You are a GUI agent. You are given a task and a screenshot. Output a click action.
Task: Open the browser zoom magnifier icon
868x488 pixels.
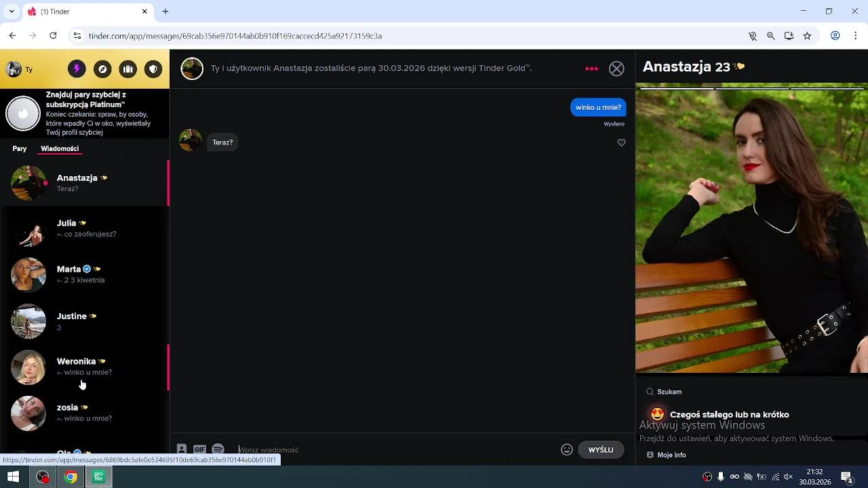pyautogui.click(x=770, y=36)
